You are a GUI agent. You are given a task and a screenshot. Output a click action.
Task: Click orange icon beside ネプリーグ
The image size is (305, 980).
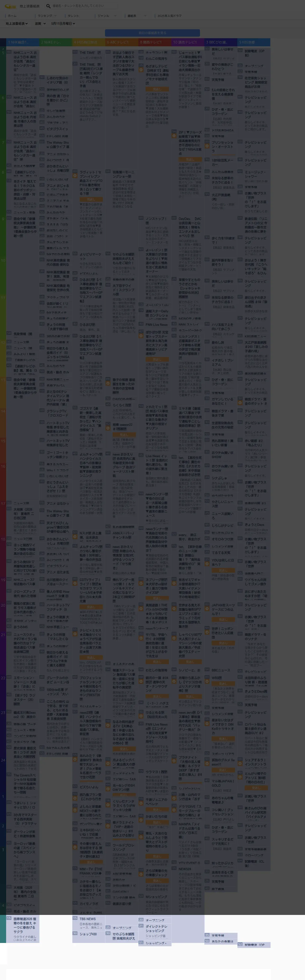click(x=141, y=584)
